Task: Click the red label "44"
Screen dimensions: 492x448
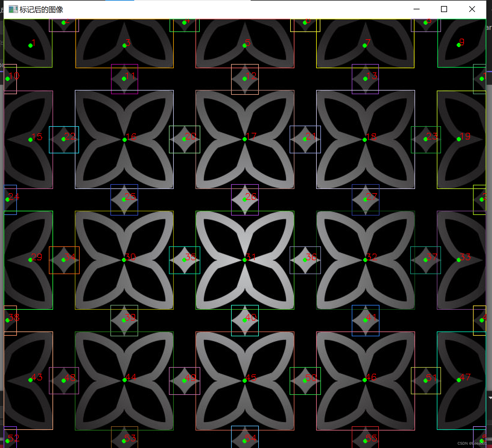Action: click(131, 377)
